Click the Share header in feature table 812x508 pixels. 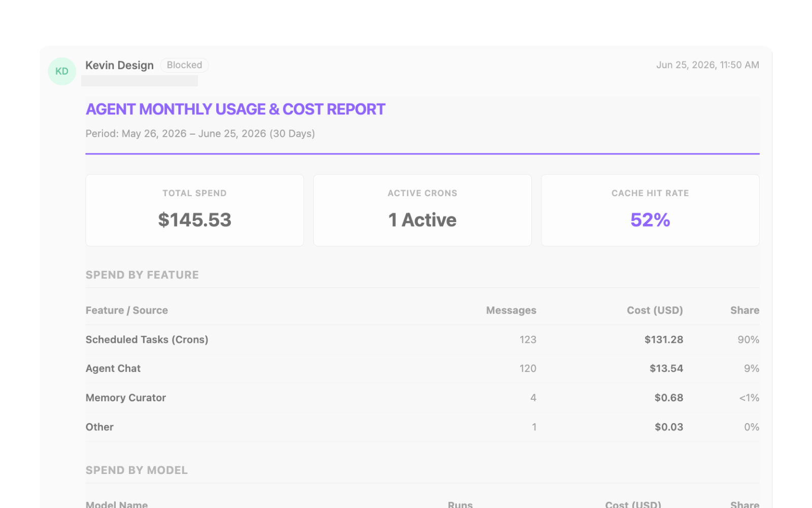745,310
